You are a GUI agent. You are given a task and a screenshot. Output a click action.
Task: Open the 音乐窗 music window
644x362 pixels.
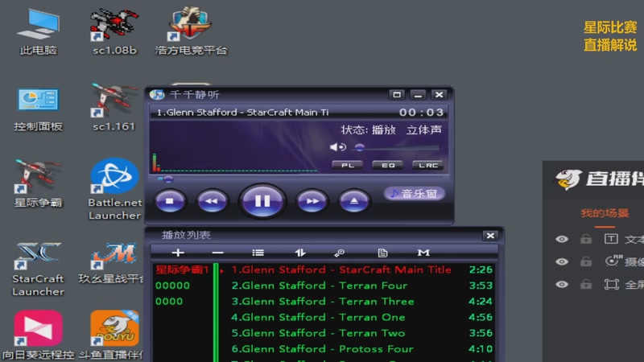(x=415, y=193)
